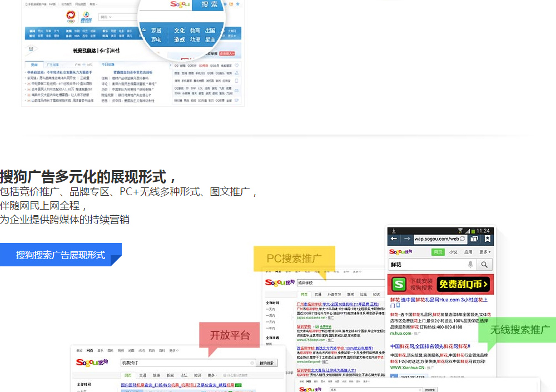
Task: Click the Sogou logo in the magnifier circle
Action: pos(180,4)
